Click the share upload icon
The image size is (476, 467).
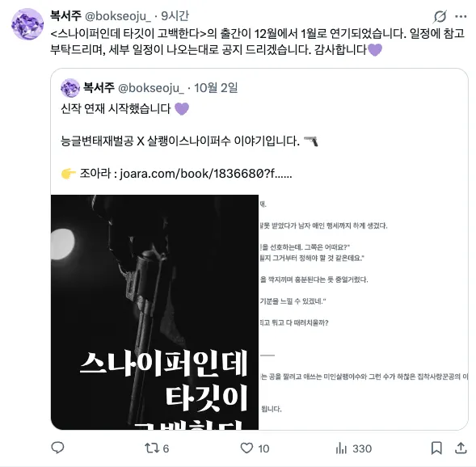tap(461, 448)
